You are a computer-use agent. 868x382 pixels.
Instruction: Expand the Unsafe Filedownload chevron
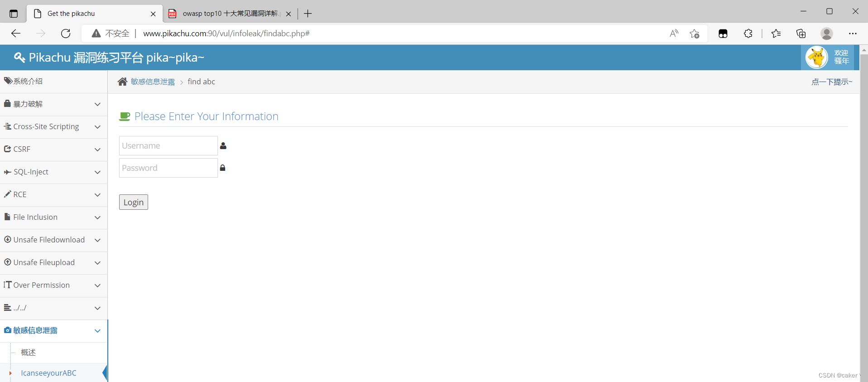97,240
